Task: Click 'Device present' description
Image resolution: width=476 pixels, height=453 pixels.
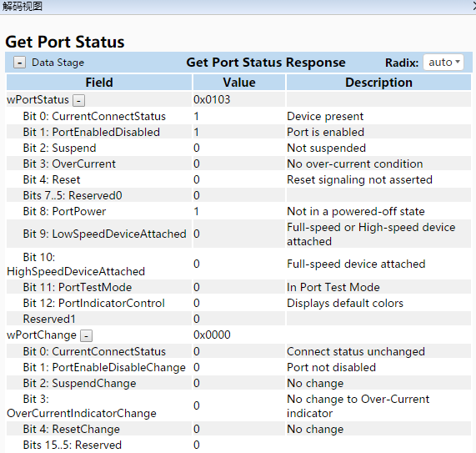Action: (325, 116)
